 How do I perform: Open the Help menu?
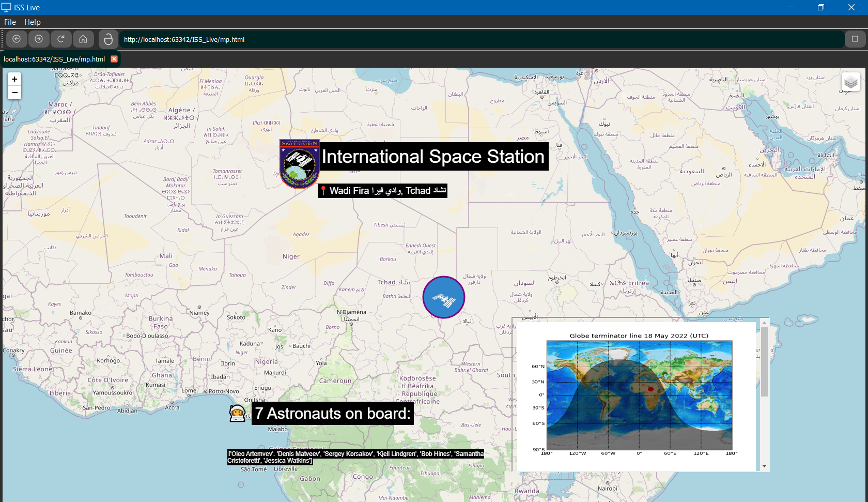(33, 22)
